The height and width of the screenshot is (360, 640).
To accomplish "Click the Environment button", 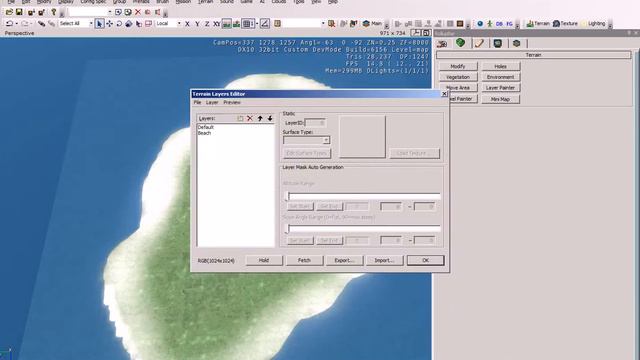I will [500, 77].
